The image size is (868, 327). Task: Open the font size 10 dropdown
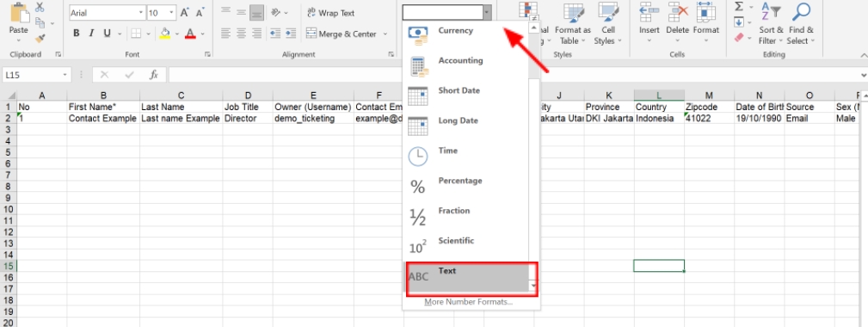click(x=171, y=13)
